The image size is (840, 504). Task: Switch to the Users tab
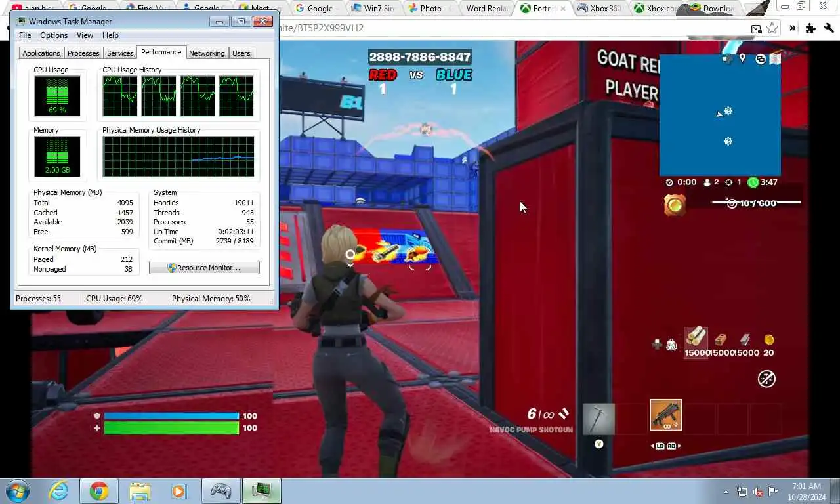pyautogui.click(x=241, y=53)
